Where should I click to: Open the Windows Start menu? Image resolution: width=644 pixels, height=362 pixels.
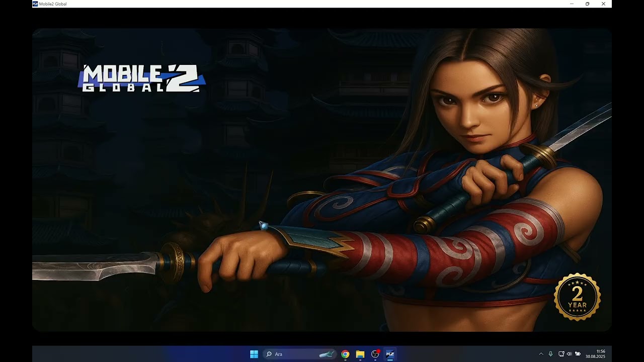click(254, 354)
